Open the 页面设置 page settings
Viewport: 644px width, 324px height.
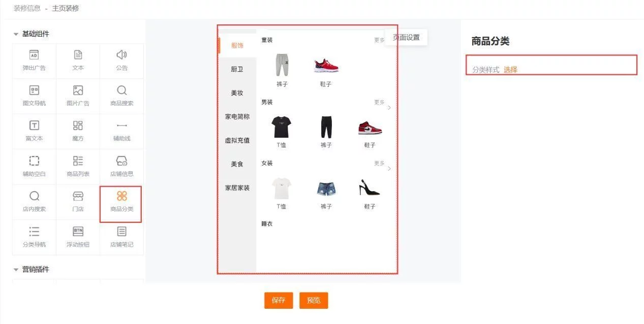point(406,37)
